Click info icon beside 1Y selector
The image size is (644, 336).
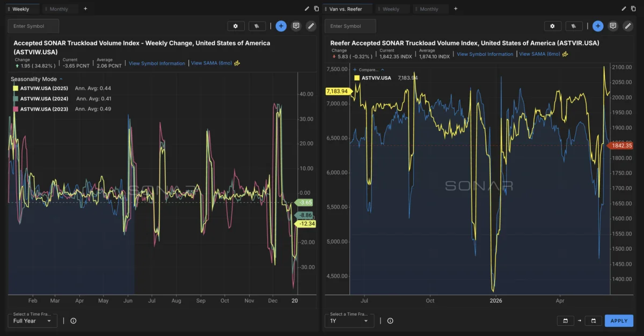[x=390, y=321]
